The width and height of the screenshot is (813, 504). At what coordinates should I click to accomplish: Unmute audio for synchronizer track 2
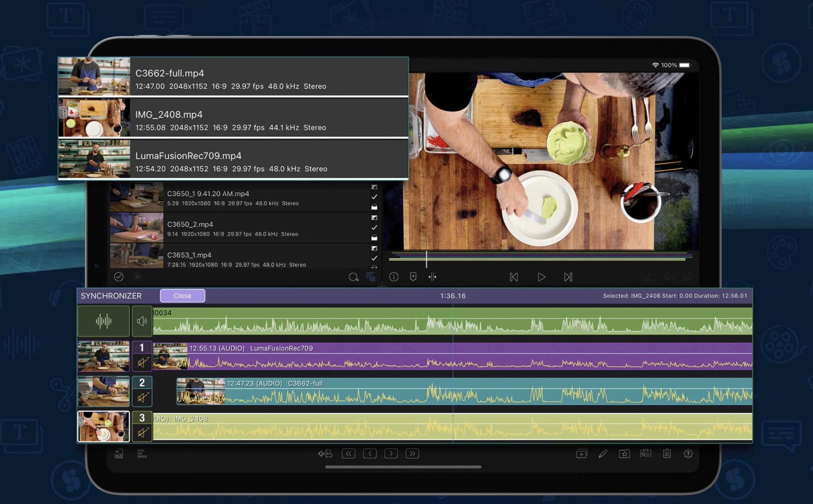(x=142, y=398)
